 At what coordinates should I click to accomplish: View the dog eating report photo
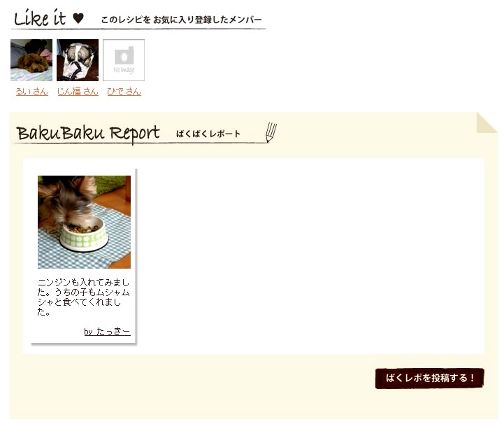[x=84, y=222]
